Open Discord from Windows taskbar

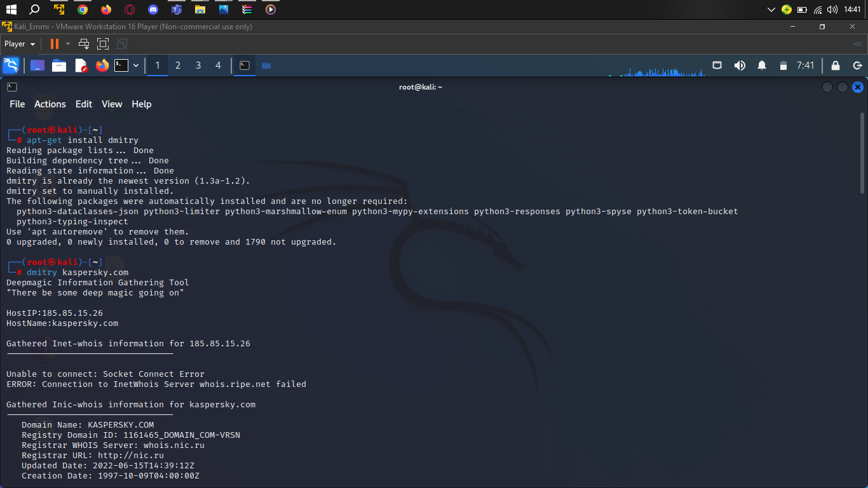coord(153,10)
